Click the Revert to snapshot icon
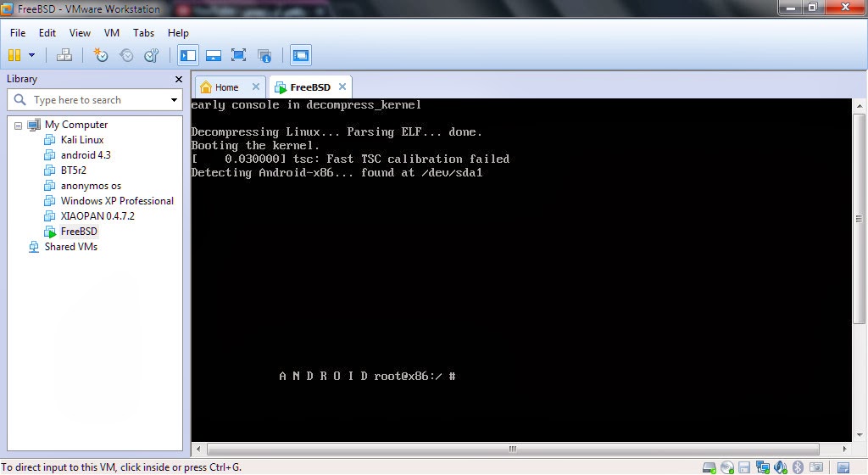The height and width of the screenshot is (475, 868). click(126, 55)
